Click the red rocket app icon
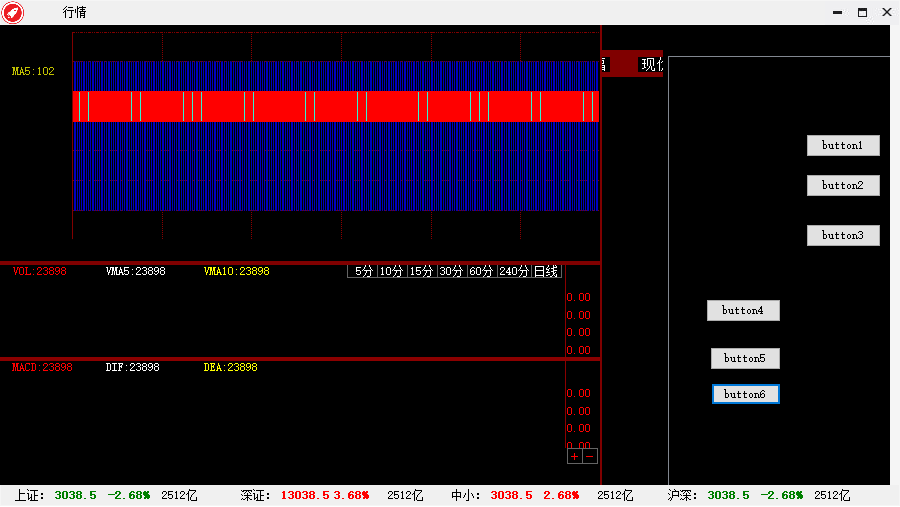This screenshot has height=507, width=900. pyautogui.click(x=12, y=12)
